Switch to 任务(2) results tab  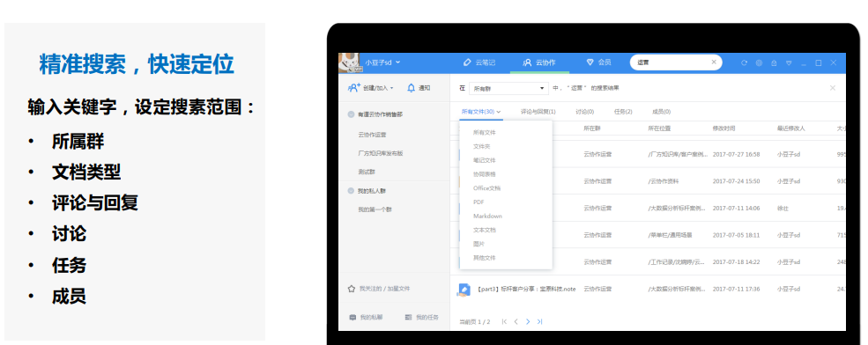[x=623, y=112]
